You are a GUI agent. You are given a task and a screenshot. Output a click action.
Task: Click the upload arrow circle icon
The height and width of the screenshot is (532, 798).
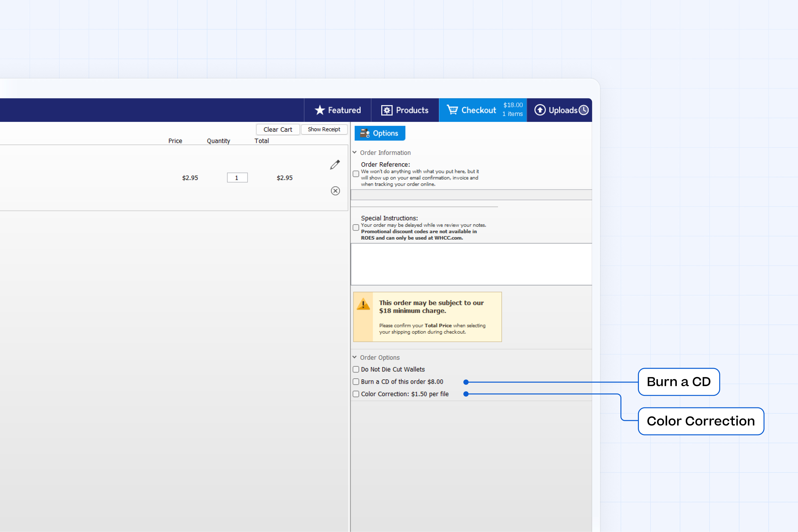pyautogui.click(x=540, y=110)
